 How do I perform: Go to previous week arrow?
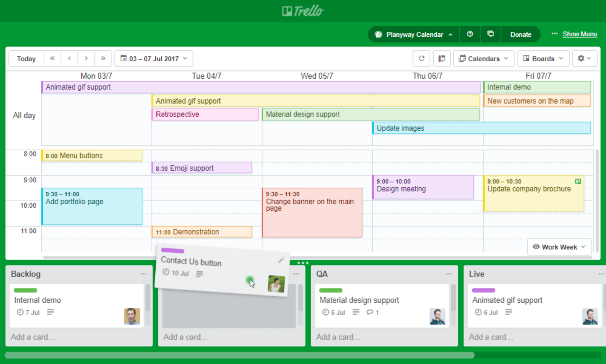pos(69,58)
